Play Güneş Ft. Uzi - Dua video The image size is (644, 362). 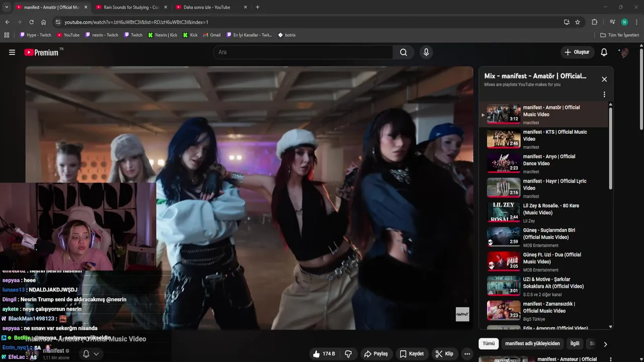click(x=543, y=261)
